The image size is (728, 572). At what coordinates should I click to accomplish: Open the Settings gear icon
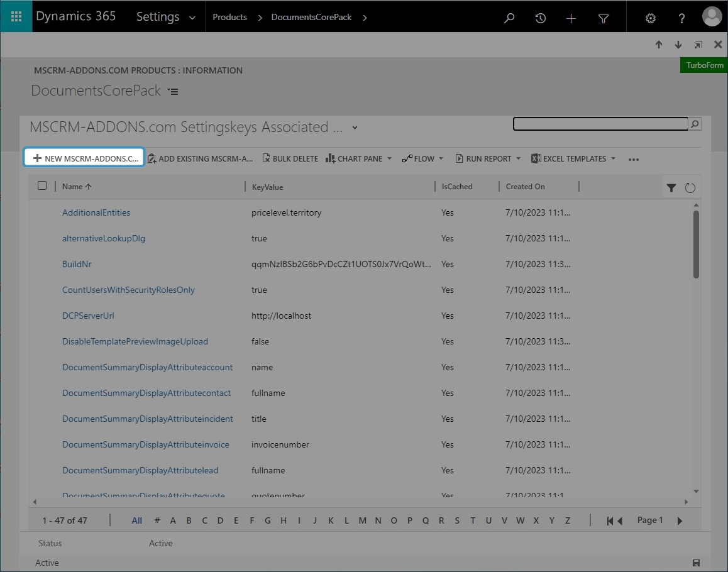650,18
